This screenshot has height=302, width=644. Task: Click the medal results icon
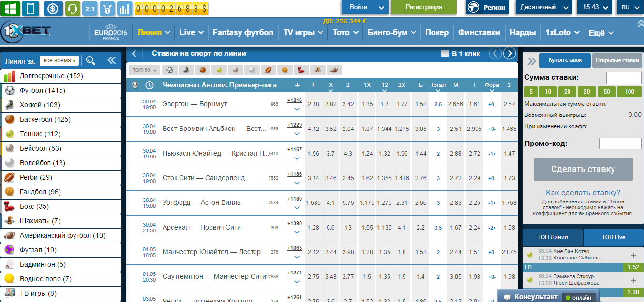click(107, 8)
